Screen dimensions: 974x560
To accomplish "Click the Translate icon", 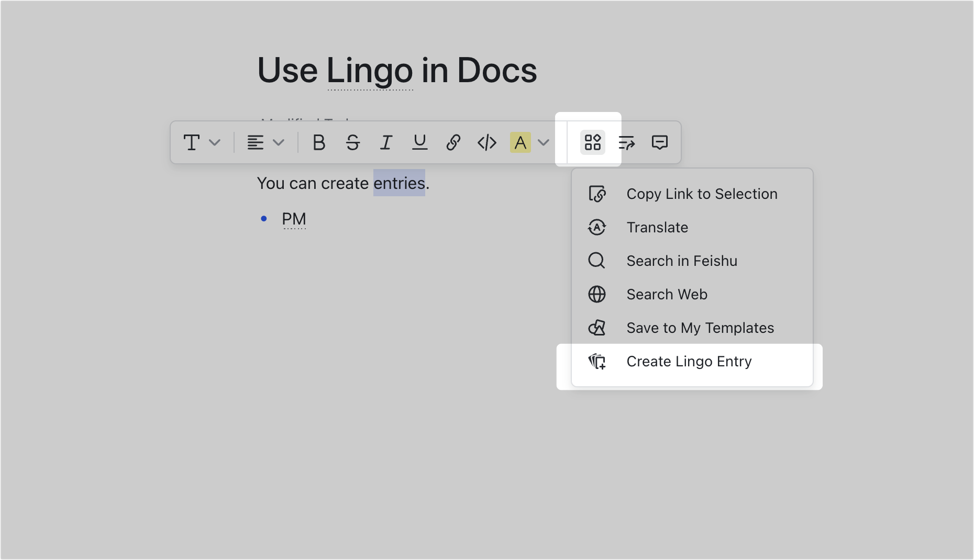I will [x=597, y=227].
